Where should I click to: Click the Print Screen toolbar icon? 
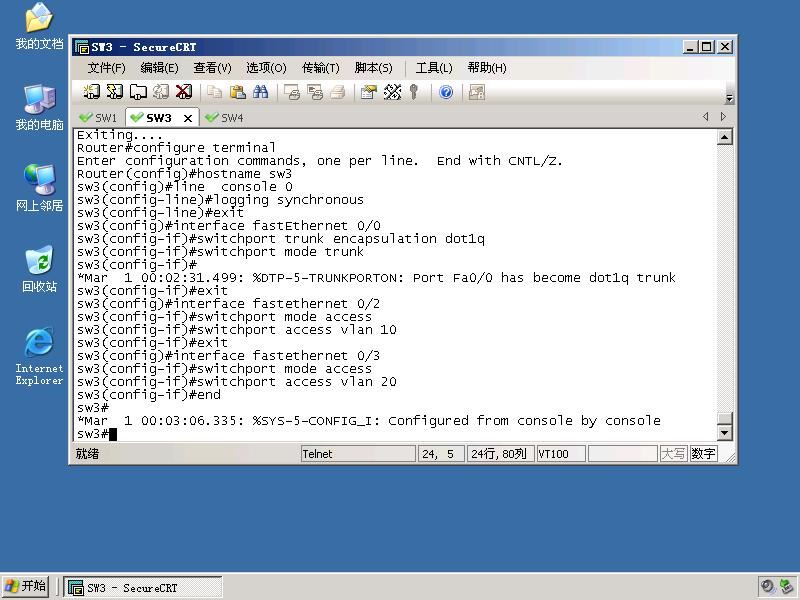point(292,92)
